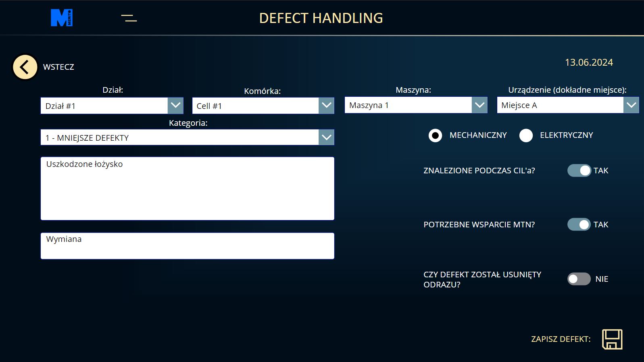Select the MECHANICZNY radio button
Image resolution: width=644 pixels, height=362 pixels.
coord(435,135)
